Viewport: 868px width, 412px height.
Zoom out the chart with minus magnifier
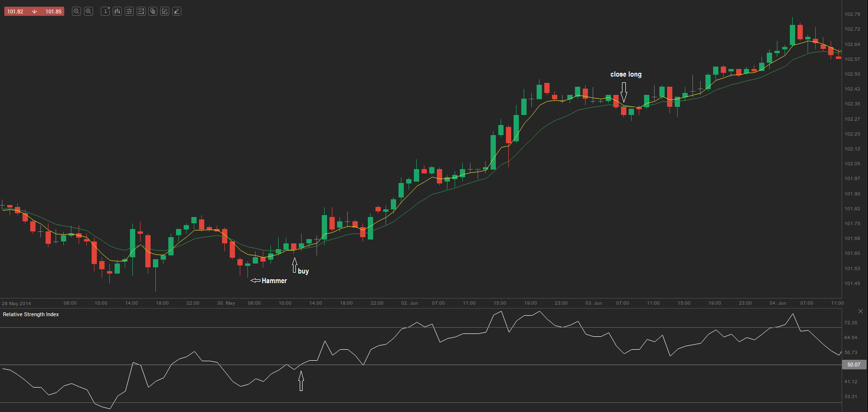[x=76, y=11]
